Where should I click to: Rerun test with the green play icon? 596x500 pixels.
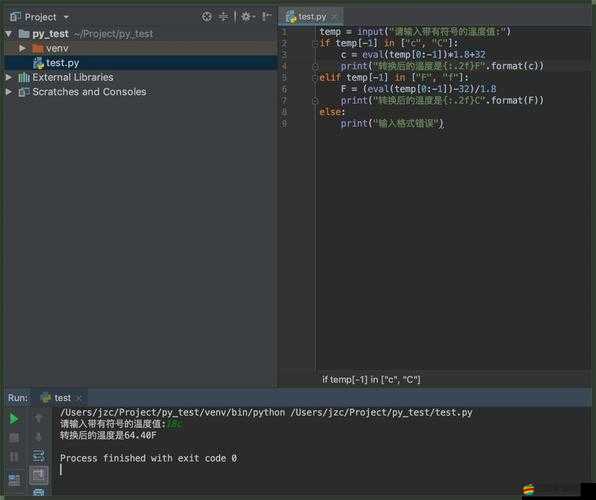tap(14, 419)
